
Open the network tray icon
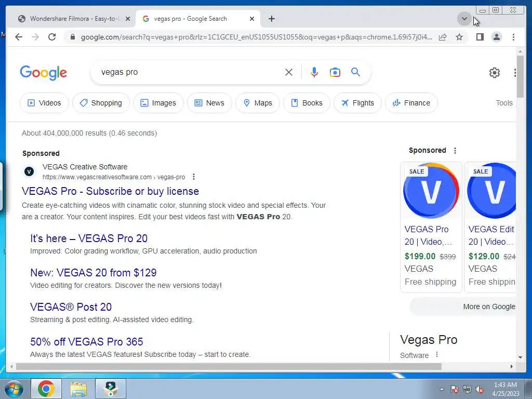[467, 390]
